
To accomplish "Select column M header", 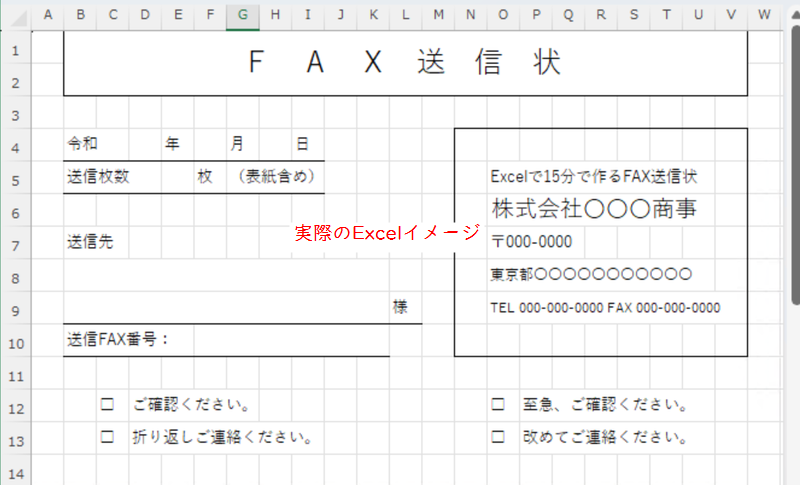I will click(438, 14).
